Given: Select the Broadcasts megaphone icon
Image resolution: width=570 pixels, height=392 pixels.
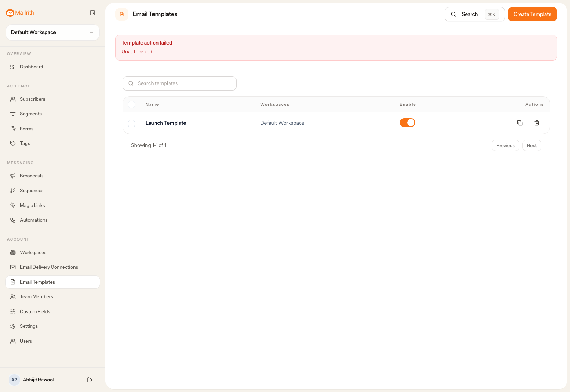Looking at the screenshot, I should pyautogui.click(x=13, y=175).
